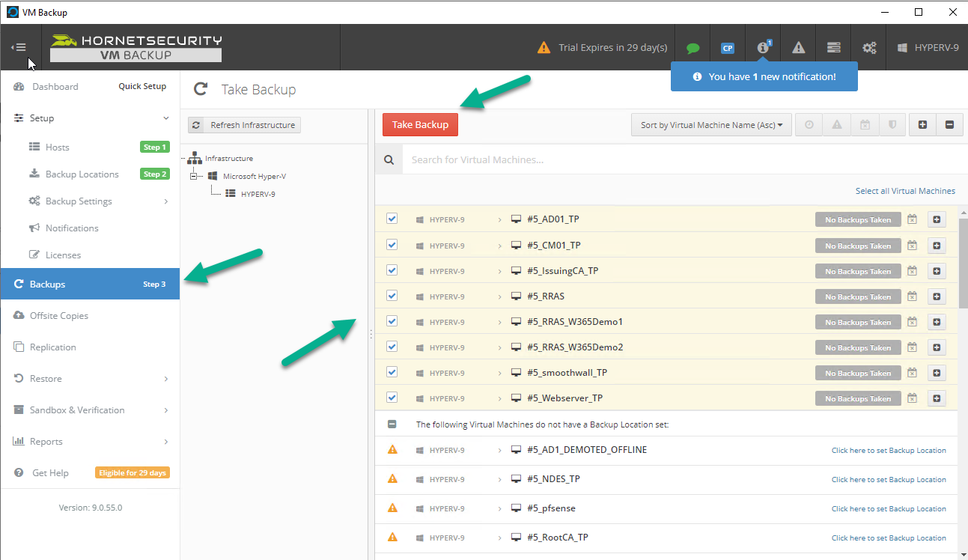Click the shield filter icon in toolbar
Image resolution: width=968 pixels, height=560 pixels.
pos(892,125)
